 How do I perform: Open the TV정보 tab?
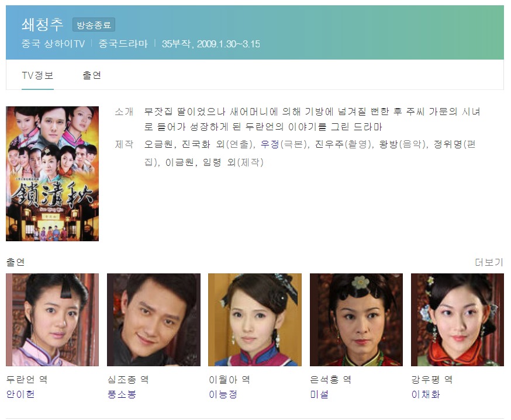(37, 75)
